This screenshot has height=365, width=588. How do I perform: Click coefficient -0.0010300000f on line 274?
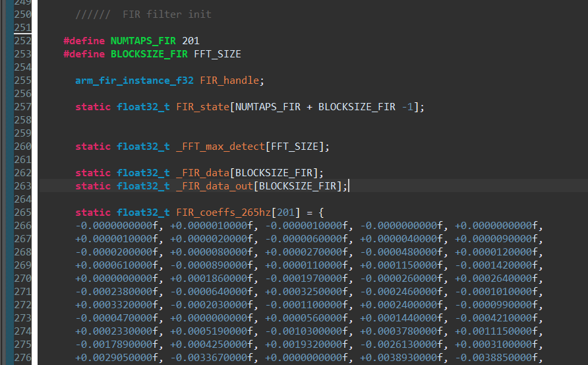[x=307, y=331]
